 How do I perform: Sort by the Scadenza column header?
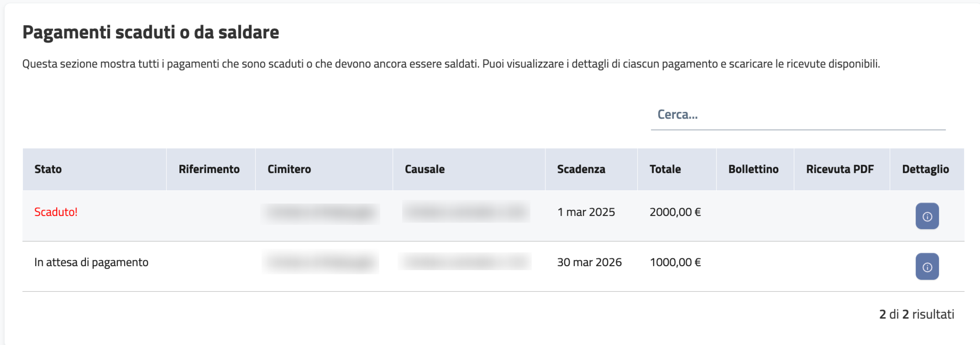(581, 169)
